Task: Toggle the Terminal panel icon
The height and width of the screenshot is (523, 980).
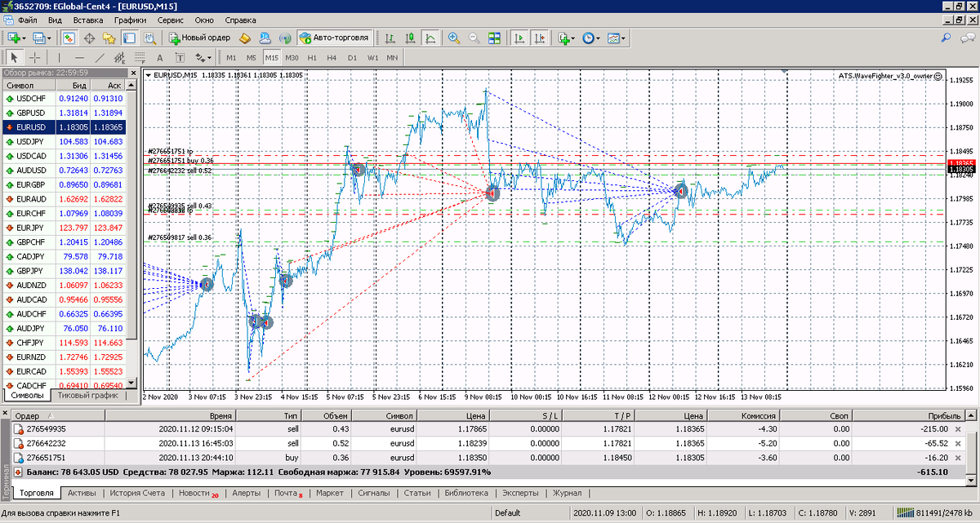Action: pyautogui.click(x=130, y=38)
